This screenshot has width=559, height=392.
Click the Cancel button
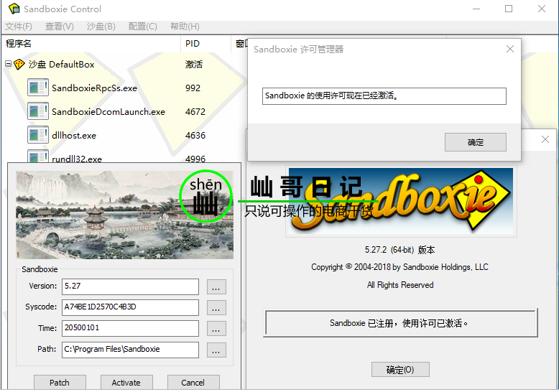(193, 383)
